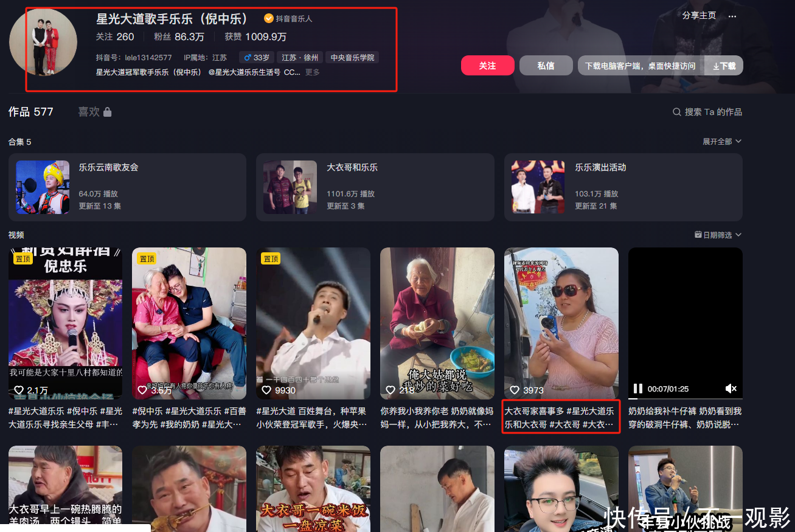Switch to the 作品 577 tab
The image size is (795, 532).
(31, 112)
